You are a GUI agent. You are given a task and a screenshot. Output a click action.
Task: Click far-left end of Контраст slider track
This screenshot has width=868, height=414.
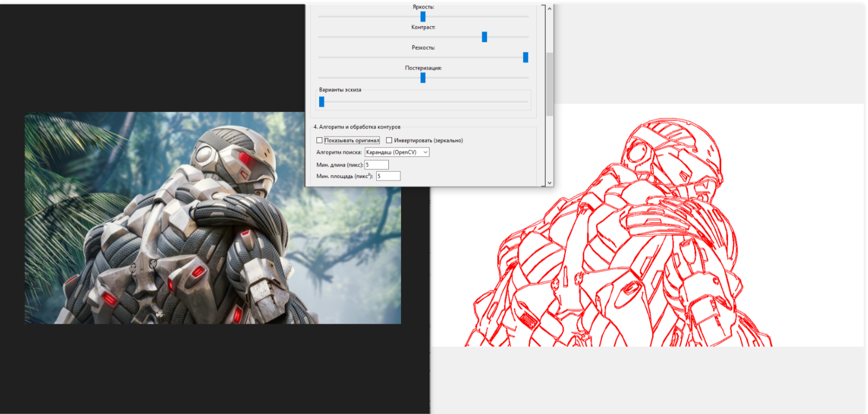[320, 37]
